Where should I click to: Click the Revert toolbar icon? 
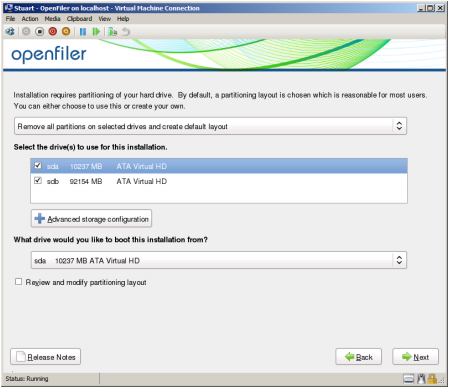126,32
